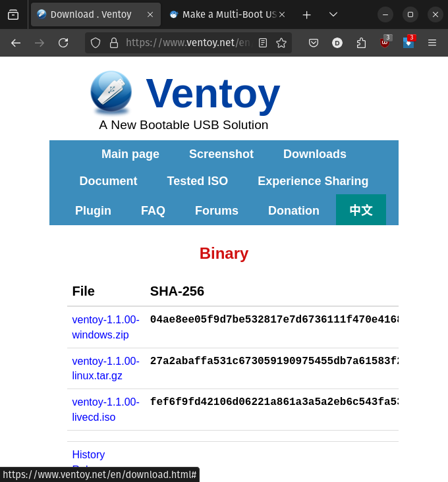The height and width of the screenshot is (482, 448).
Task: Go back to the previous page
Action: coord(16,43)
